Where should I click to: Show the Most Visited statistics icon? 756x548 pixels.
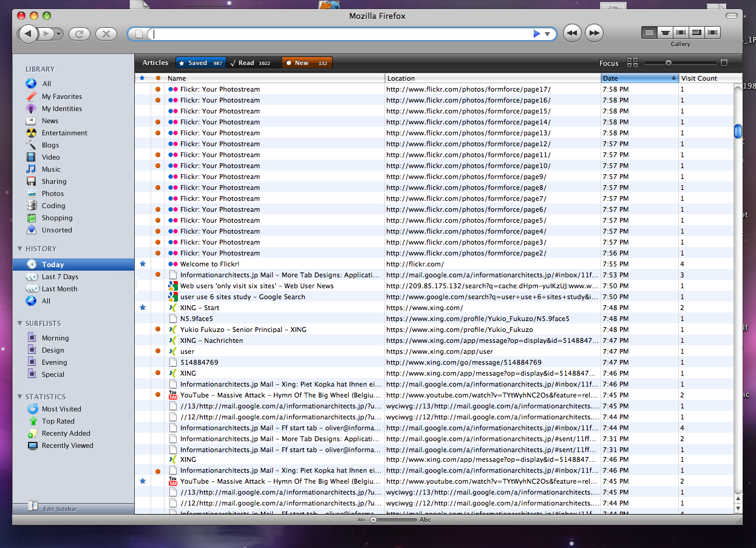pyautogui.click(x=33, y=408)
